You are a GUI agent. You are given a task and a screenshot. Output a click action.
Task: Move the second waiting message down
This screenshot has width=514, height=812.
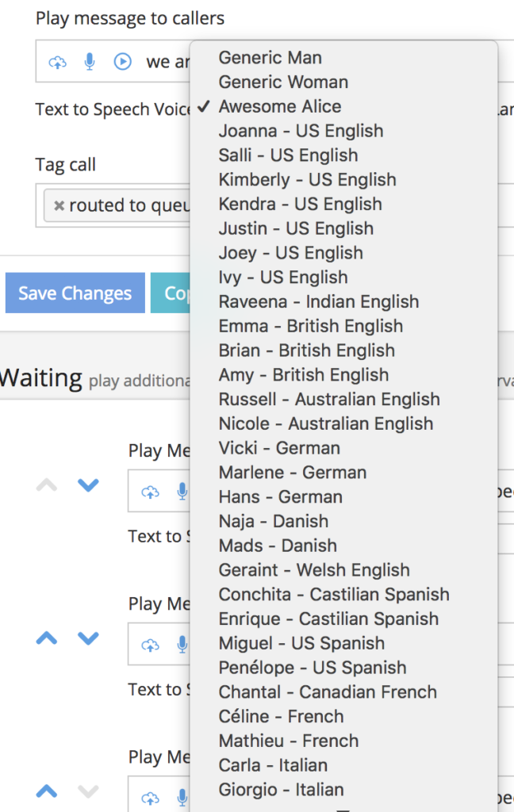(88, 638)
